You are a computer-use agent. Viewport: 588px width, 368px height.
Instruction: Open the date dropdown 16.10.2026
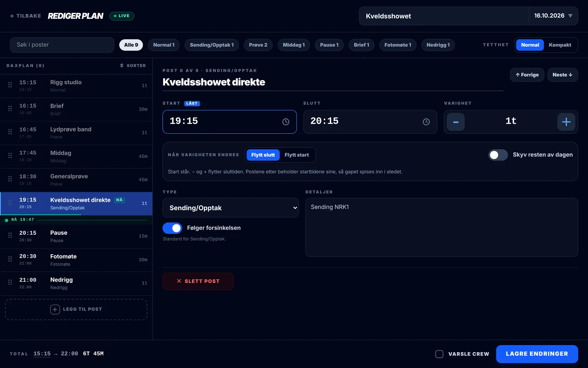[553, 16]
